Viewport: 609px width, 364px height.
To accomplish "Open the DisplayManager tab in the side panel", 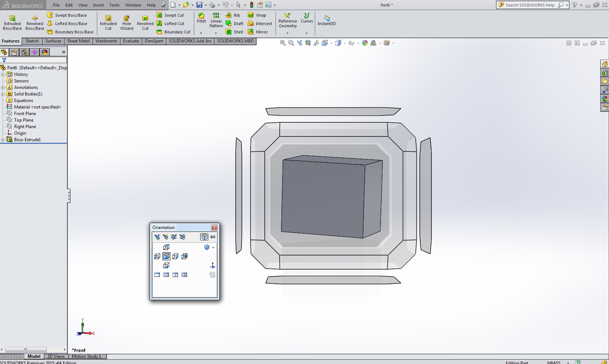I will click(45, 52).
